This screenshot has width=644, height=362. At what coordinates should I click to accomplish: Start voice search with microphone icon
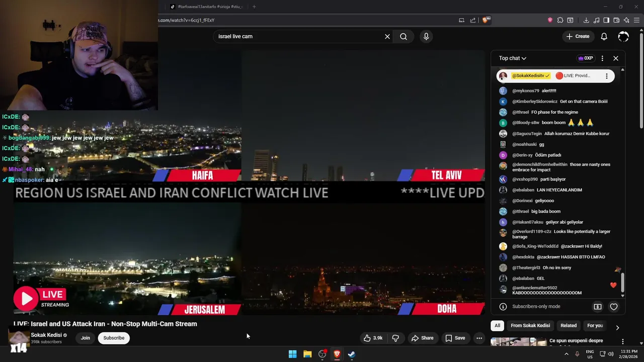426,36
